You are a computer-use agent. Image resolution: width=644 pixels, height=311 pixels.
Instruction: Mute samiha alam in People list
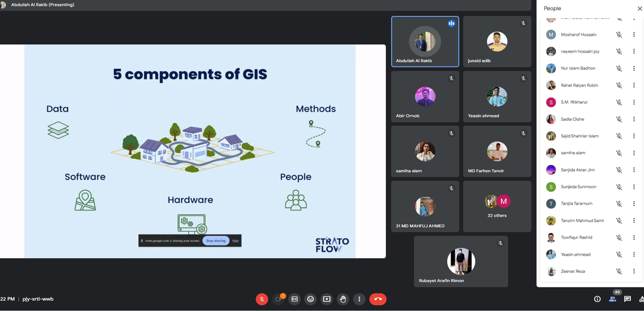coord(619,153)
